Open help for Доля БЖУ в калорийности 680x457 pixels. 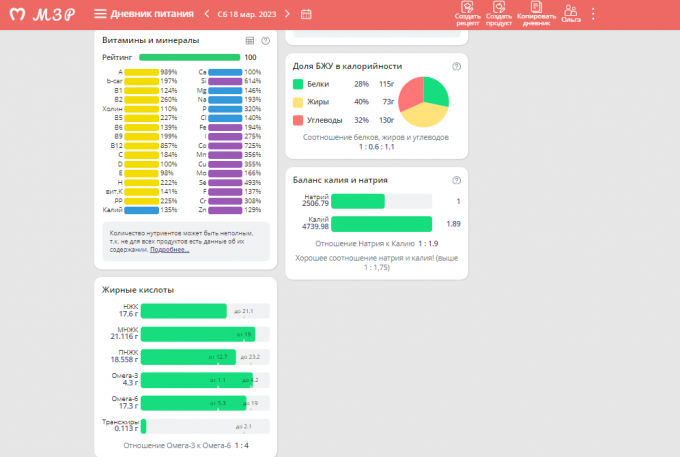(456, 66)
